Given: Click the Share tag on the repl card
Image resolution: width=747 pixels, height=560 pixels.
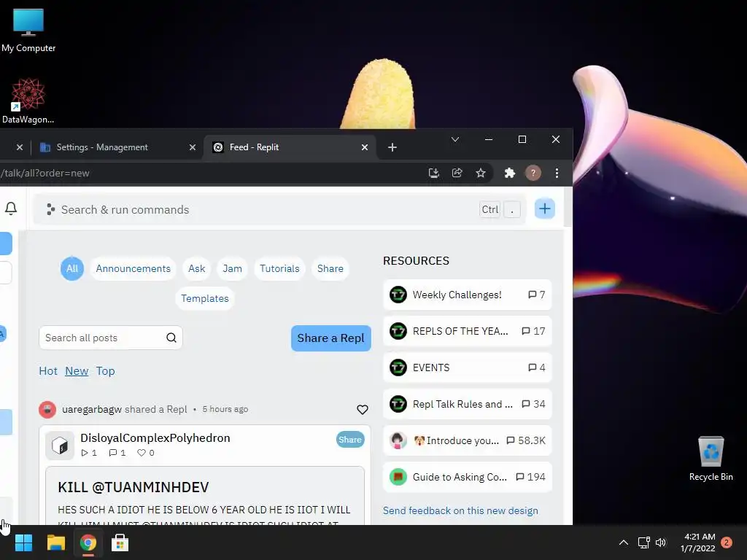Looking at the screenshot, I should (x=350, y=440).
